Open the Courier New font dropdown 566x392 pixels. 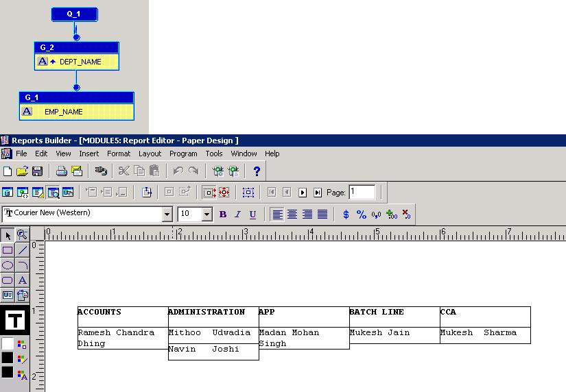[x=167, y=215]
